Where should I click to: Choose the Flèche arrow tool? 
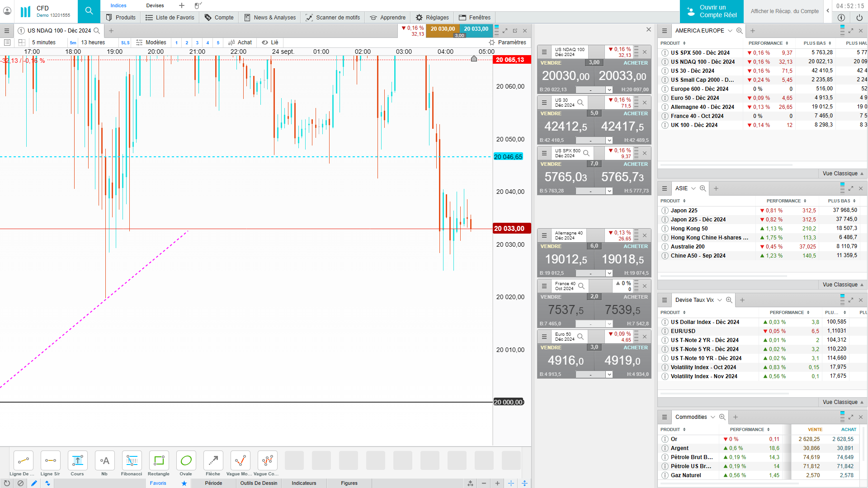(213, 461)
